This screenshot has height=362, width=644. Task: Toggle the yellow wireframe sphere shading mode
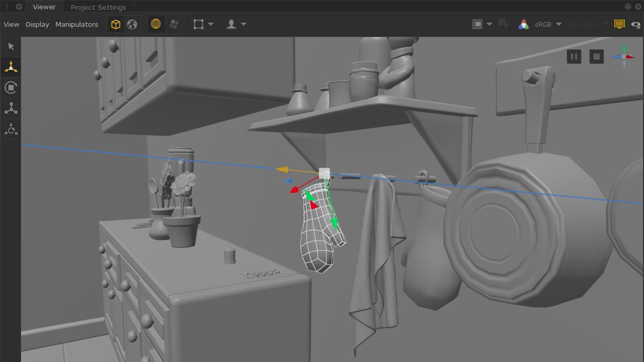[x=156, y=25]
